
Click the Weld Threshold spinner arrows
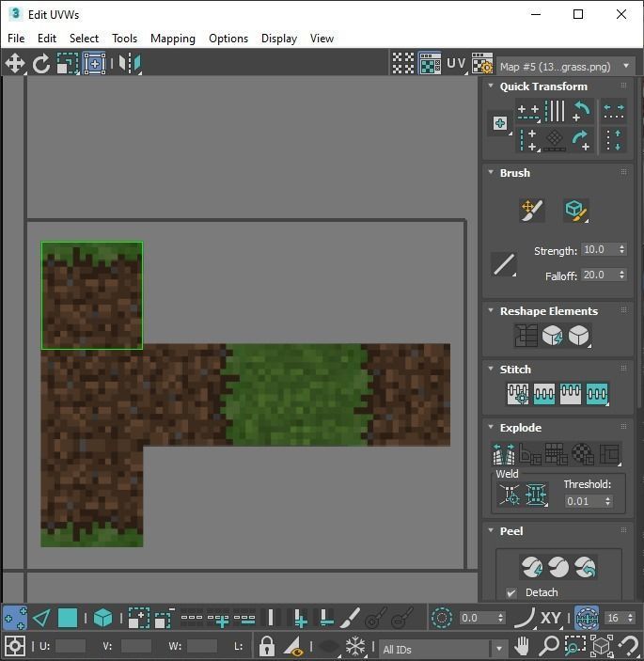click(607, 501)
